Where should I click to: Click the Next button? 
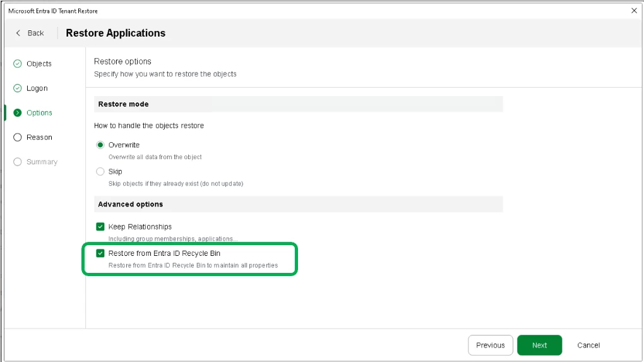(539, 345)
